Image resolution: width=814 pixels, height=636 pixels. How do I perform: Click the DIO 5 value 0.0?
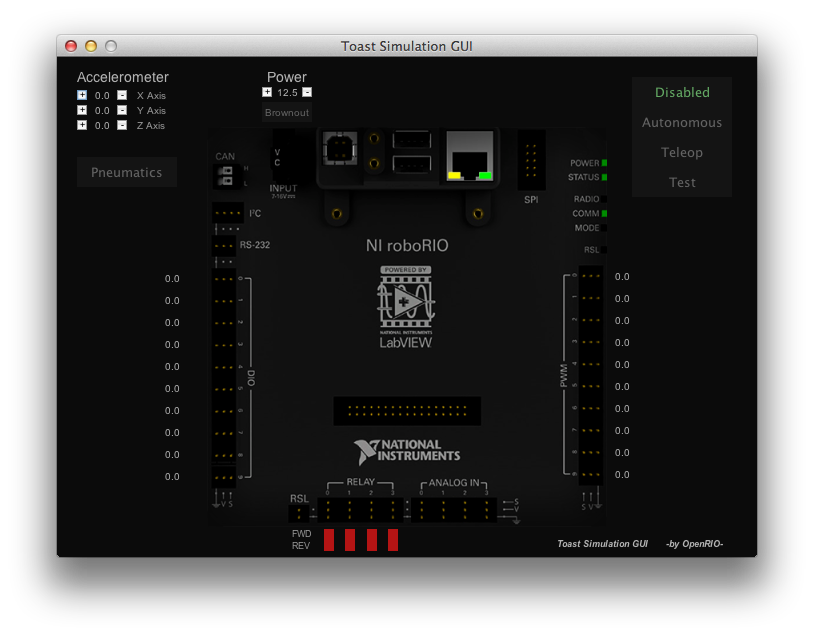point(172,388)
